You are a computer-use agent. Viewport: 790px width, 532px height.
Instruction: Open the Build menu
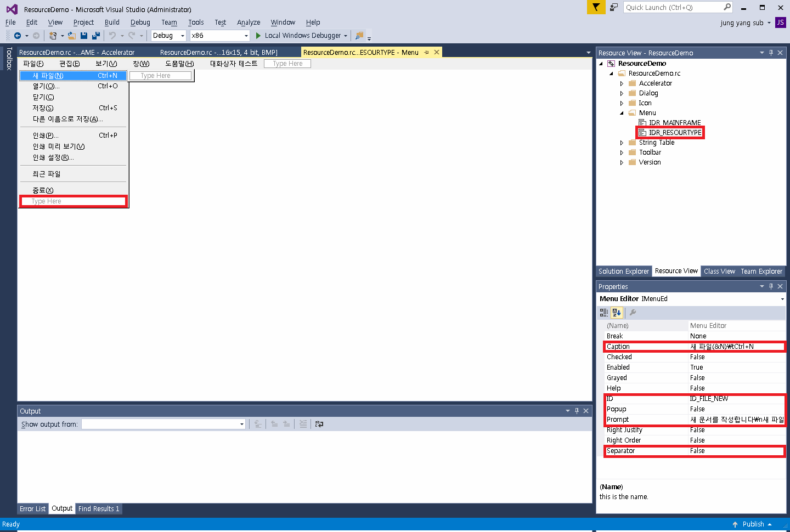pyautogui.click(x=112, y=22)
